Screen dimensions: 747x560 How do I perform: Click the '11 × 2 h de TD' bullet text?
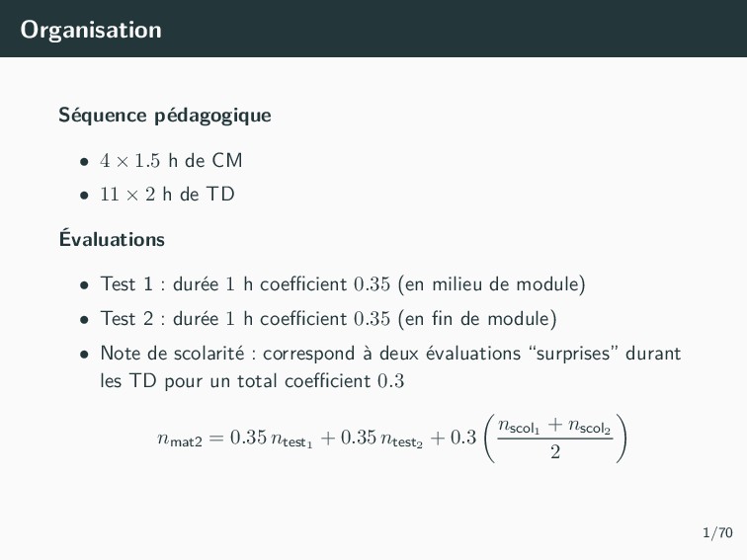(167, 195)
